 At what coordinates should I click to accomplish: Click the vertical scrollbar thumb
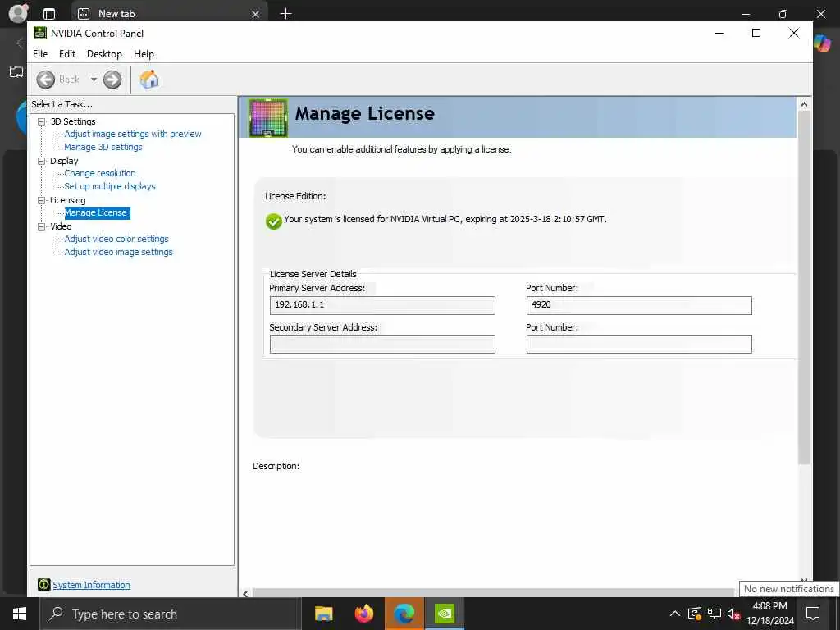tap(804, 287)
